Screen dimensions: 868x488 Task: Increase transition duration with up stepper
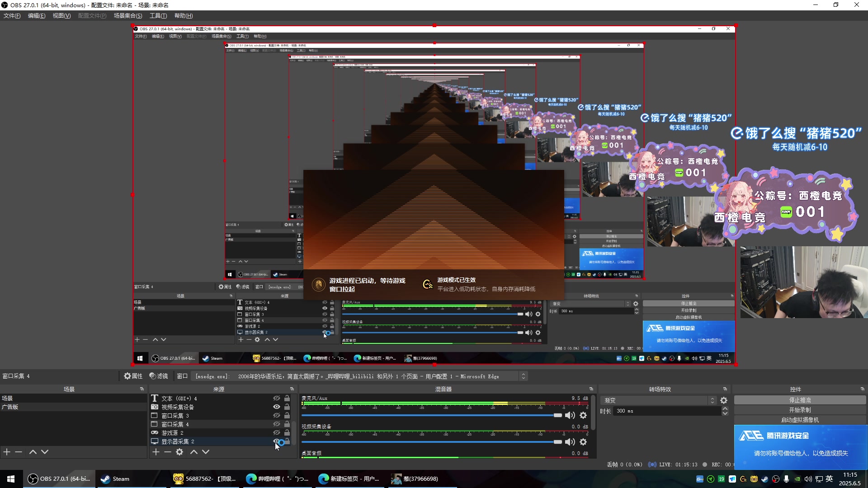(726, 409)
